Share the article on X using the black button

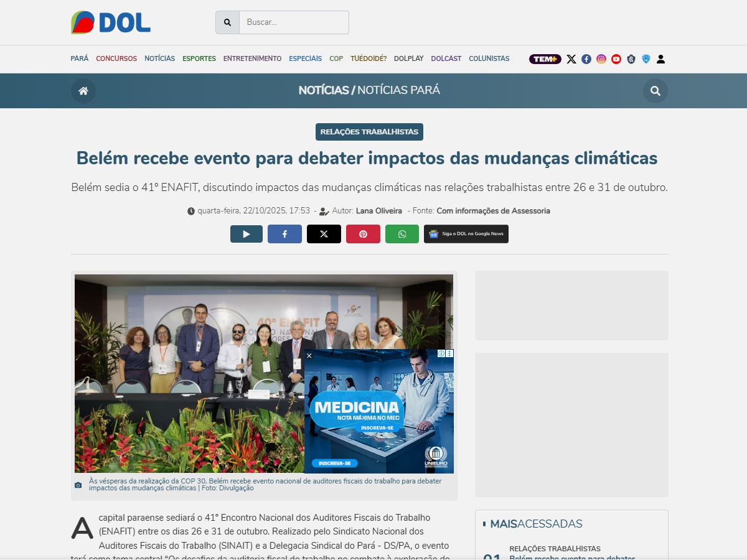(x=324, y=234)
